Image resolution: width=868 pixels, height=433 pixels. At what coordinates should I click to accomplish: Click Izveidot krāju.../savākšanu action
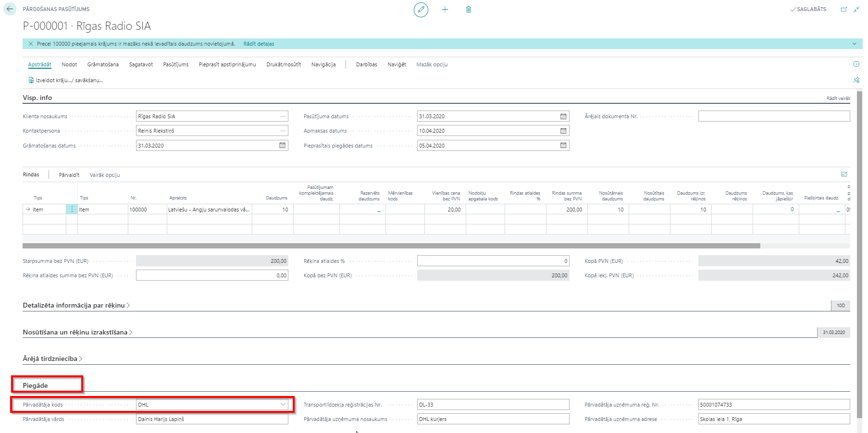click(66, 80)
